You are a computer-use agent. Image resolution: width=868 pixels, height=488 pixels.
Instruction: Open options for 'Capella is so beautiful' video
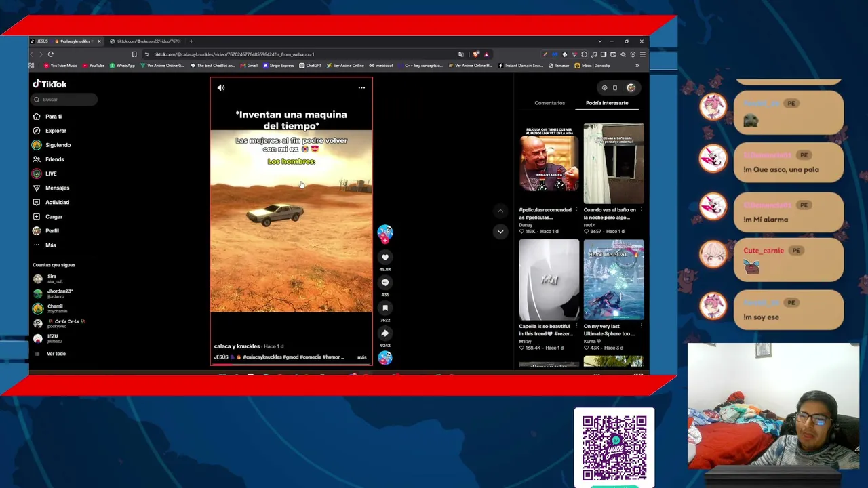tap(577, 327)
